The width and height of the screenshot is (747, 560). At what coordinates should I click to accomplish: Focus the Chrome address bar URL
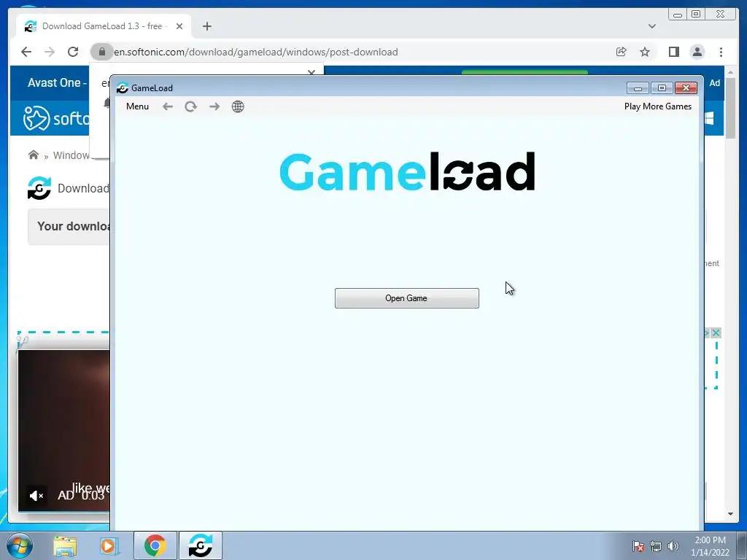coord(256,52)
